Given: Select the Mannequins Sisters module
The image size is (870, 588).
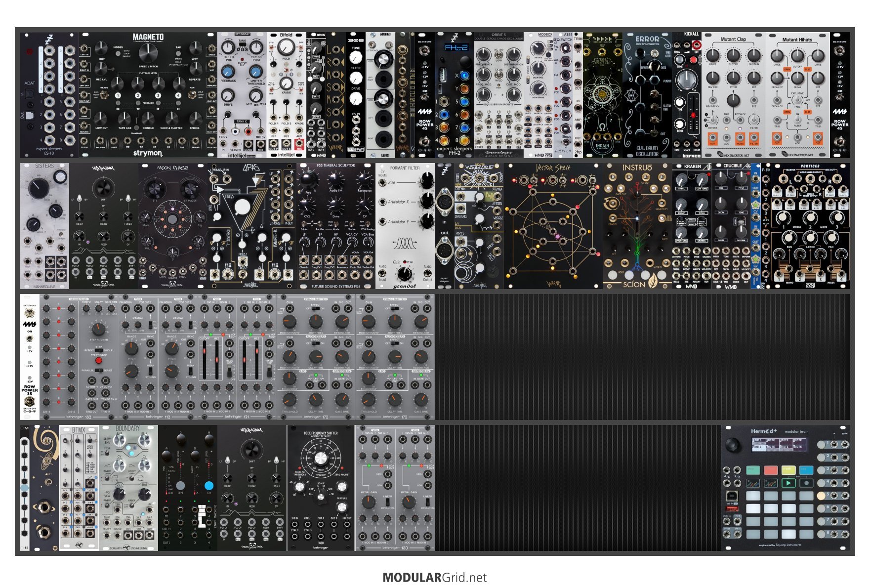Looking at the screenshot, I should 44,226.
